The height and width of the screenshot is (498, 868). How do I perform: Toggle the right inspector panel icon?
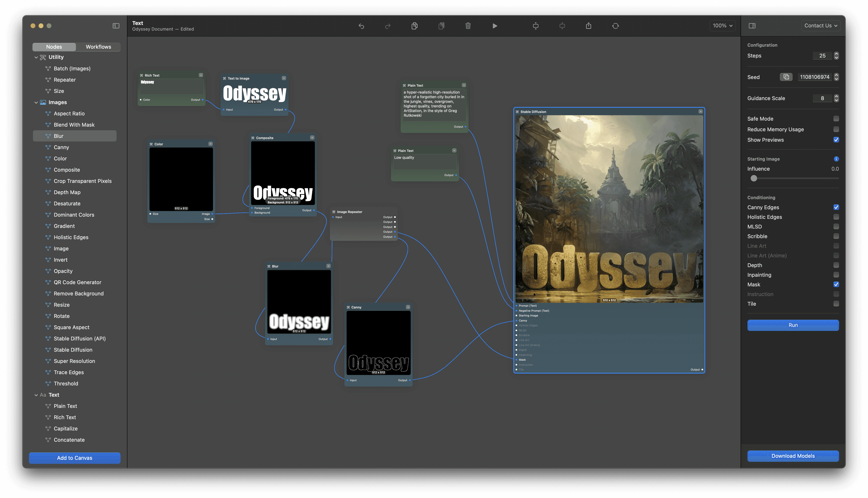(x=752, y=26)
